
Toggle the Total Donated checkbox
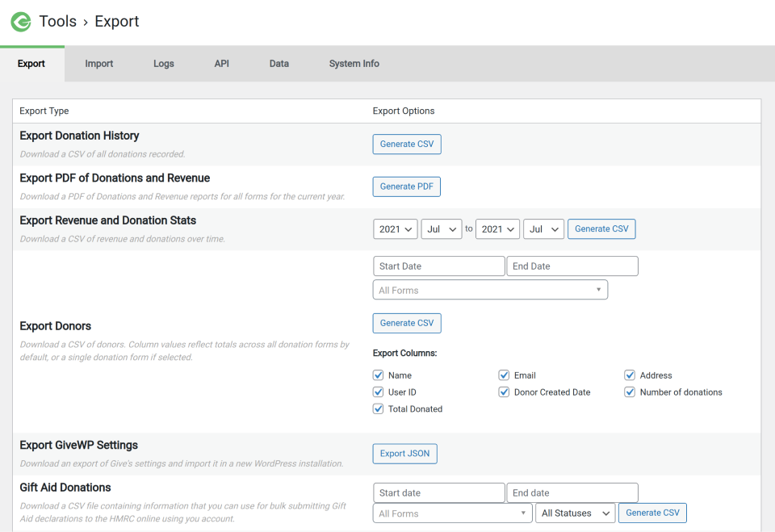coord(378,408)
